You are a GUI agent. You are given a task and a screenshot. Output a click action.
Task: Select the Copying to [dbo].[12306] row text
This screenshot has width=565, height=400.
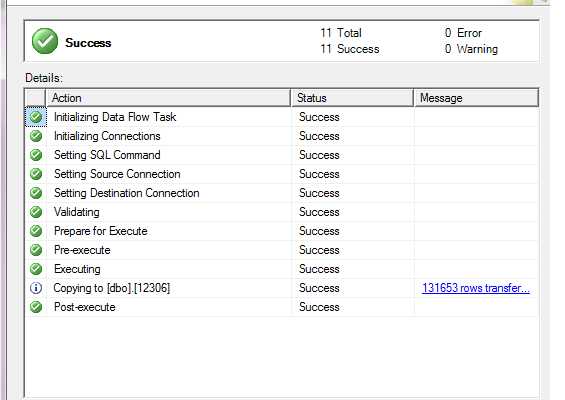112,288
